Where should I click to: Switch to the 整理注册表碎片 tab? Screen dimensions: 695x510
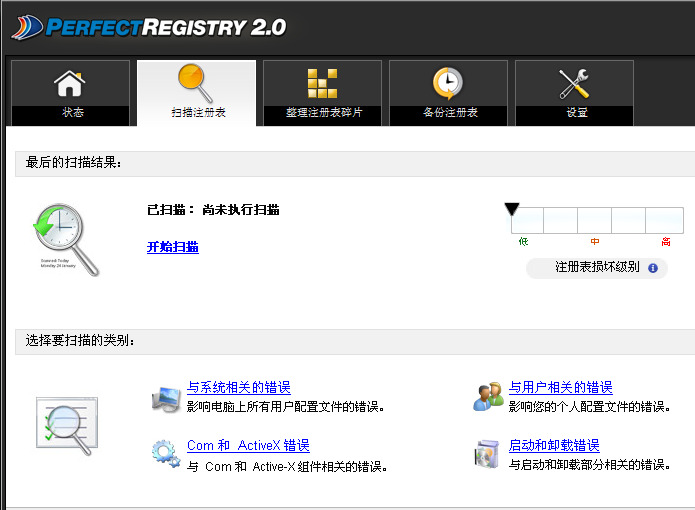[x=322, y=93]
